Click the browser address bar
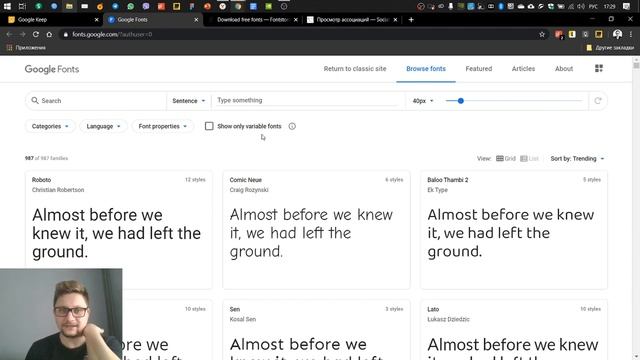The height and width of the screenshot is (360, 640). point(302,34)
